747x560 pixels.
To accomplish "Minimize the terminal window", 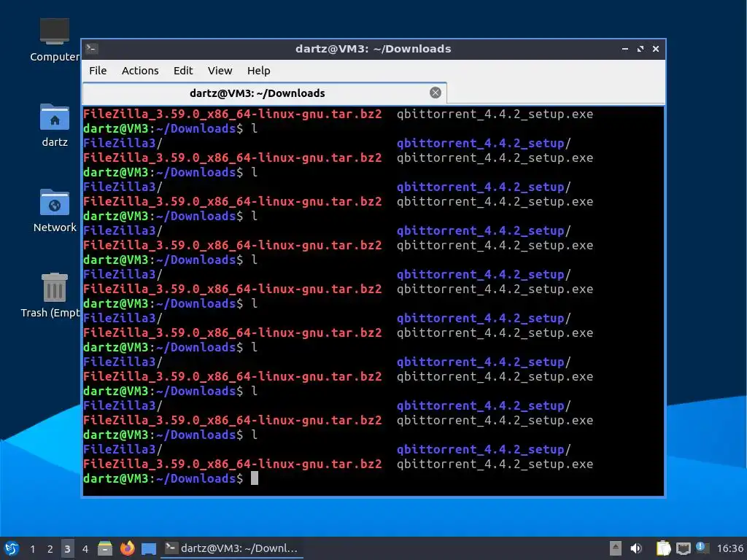I will 624,49.
